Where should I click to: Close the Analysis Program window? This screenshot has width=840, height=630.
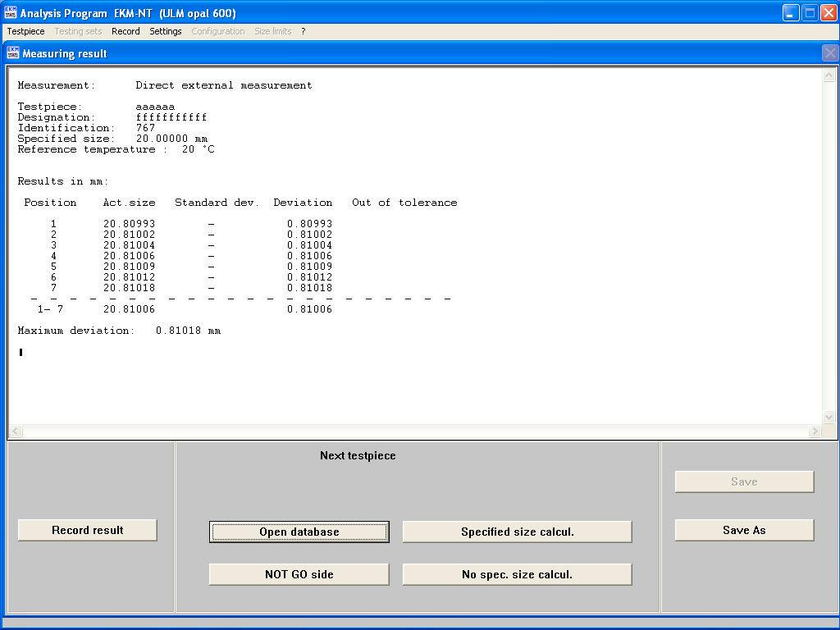pyautogui.click(x=829, y=13)
